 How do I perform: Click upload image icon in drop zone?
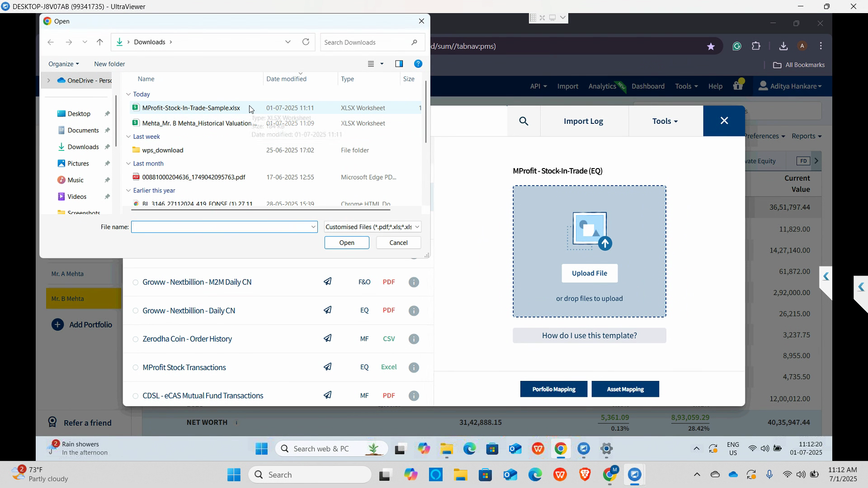tap(590, 231)
